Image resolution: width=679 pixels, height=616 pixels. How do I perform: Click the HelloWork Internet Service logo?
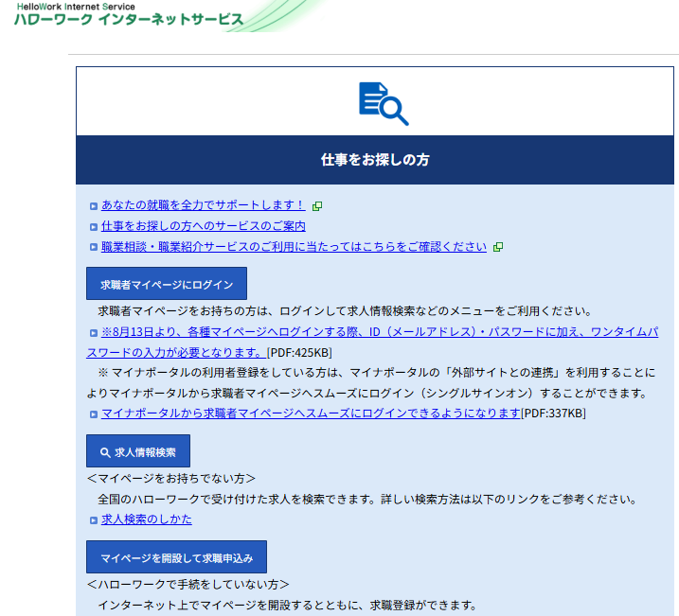coord(128,15)
